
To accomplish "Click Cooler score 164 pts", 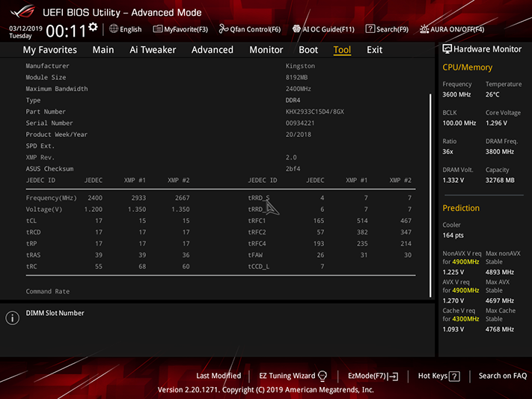I will 453,235.
